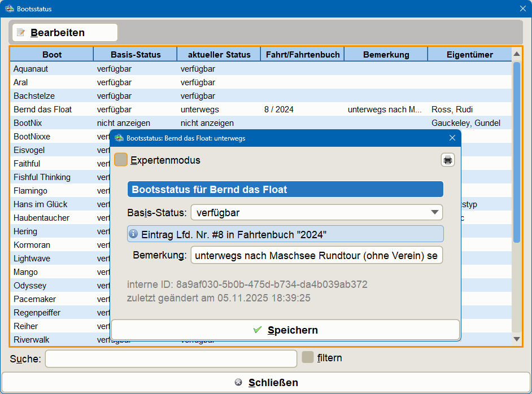This screenshot has width=532, height=394.
Task: Click the green checkmark icon on Speichern
Action: [x=259, y=330]
